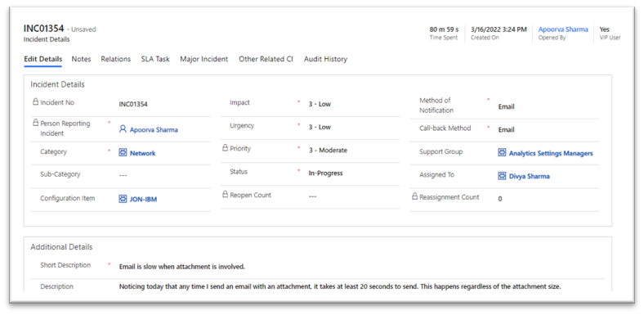Switch to the SLA Task tab
The height and width of the screenshot is (315, 644).
pos(155,59)
